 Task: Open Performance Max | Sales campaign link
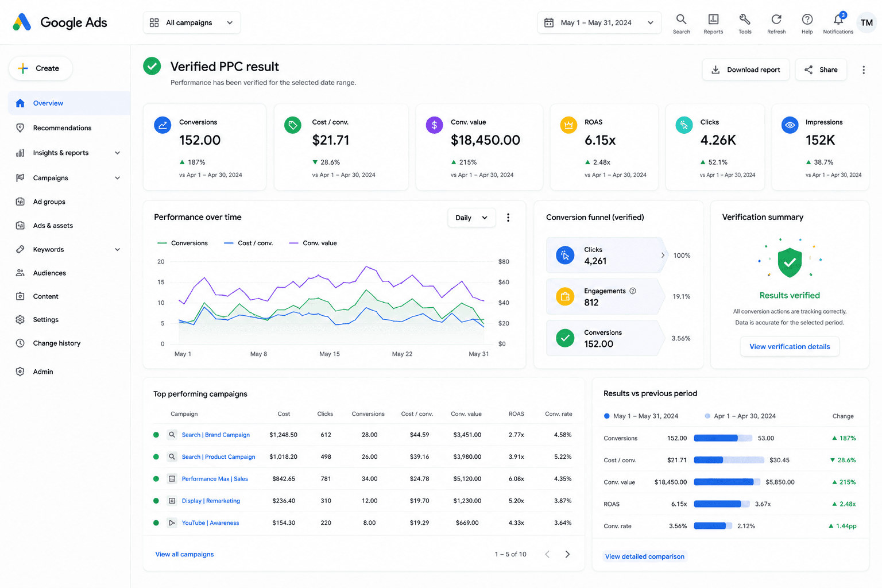215,479
